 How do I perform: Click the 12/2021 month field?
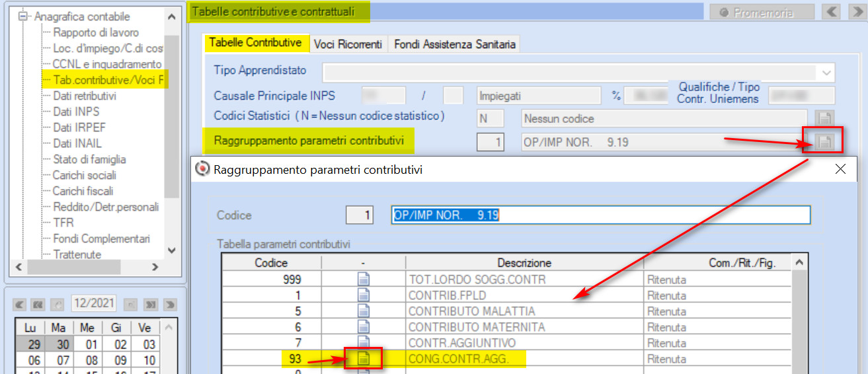[93, 304]
